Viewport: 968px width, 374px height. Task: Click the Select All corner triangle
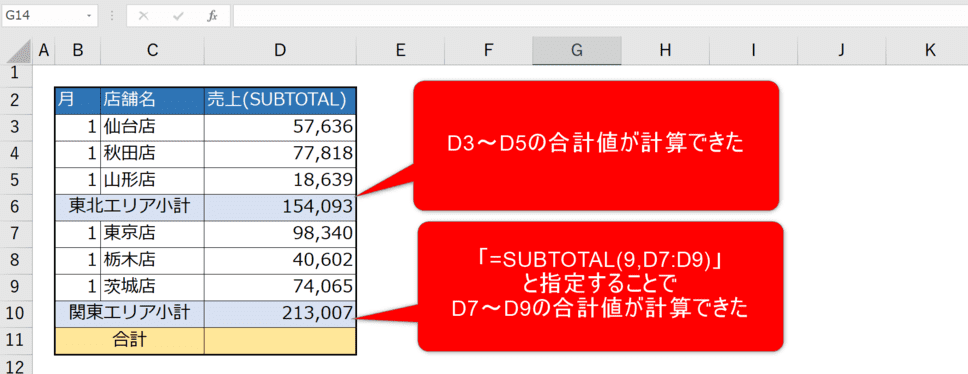pyautogui.click(x=18, y=51)
